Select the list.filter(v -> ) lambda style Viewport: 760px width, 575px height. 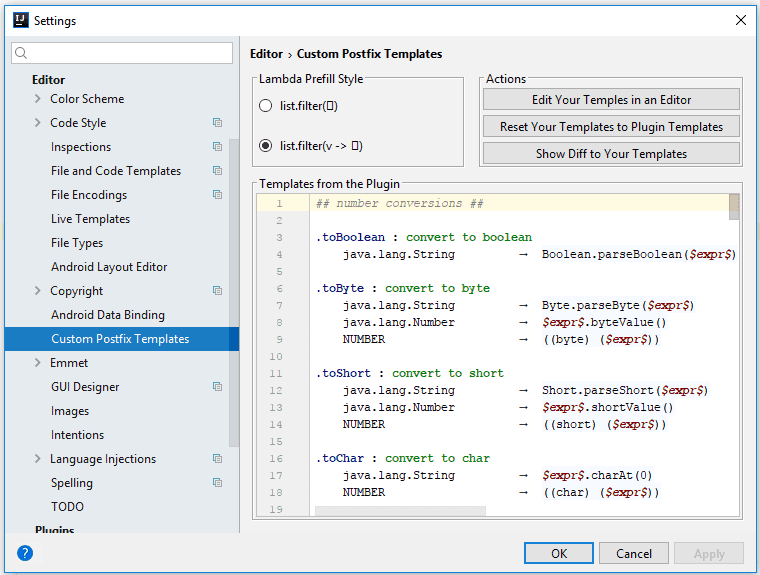[265, 146]
